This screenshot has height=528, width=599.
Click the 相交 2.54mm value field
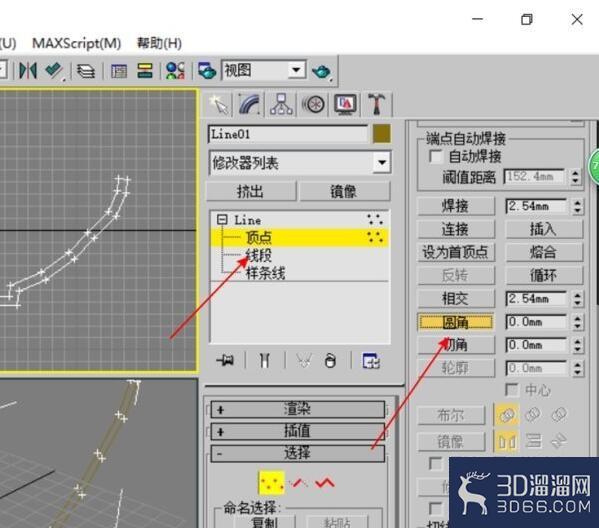pyautogui.click(x=536, y=299)
